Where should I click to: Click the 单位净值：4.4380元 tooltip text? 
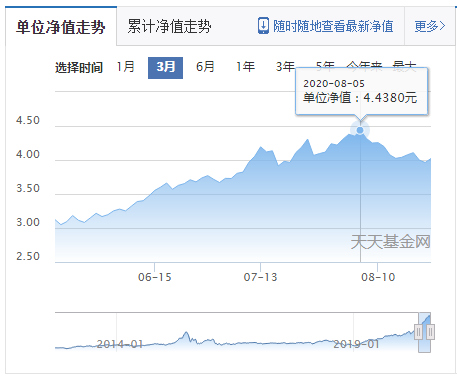360,98
